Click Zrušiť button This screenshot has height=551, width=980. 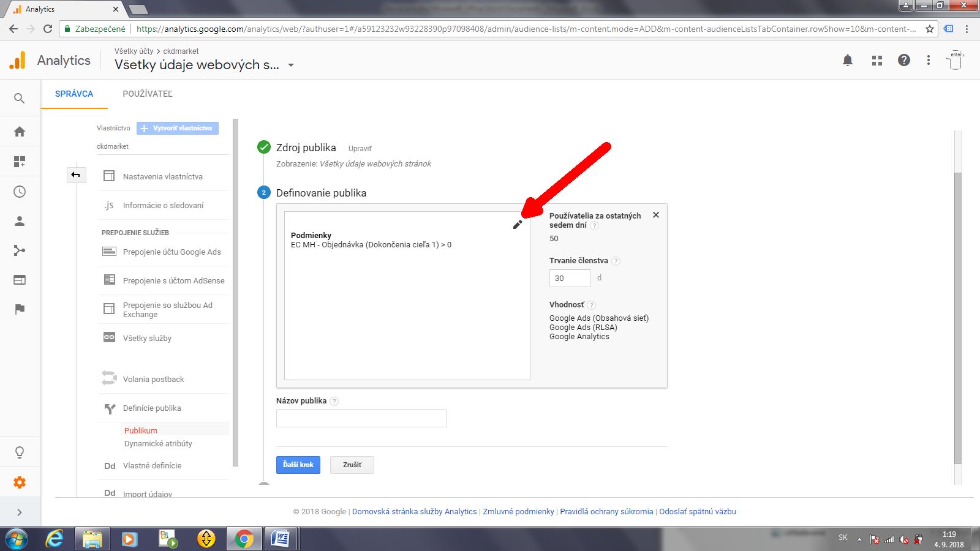point(352,465)
